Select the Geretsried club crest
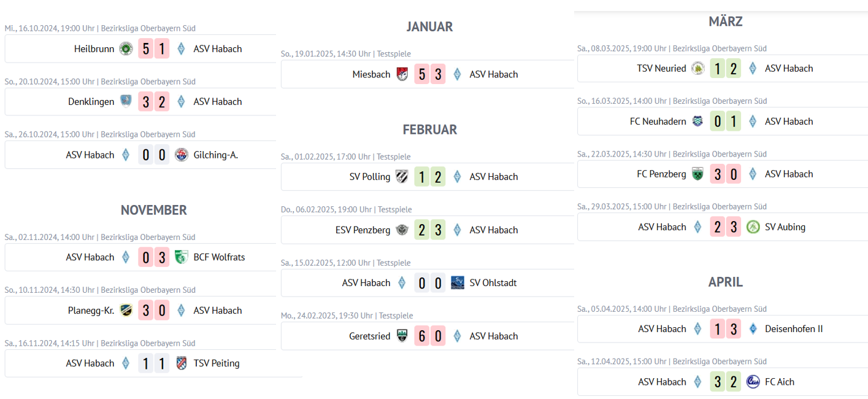Image resolution: width=868 pixels, height=399 pixels. 402,336
